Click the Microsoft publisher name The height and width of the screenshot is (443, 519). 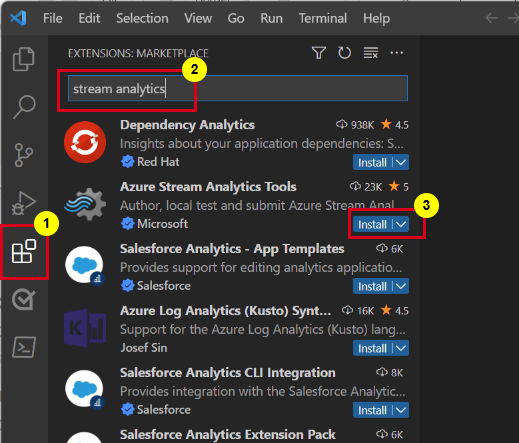(x=163, y=224)
